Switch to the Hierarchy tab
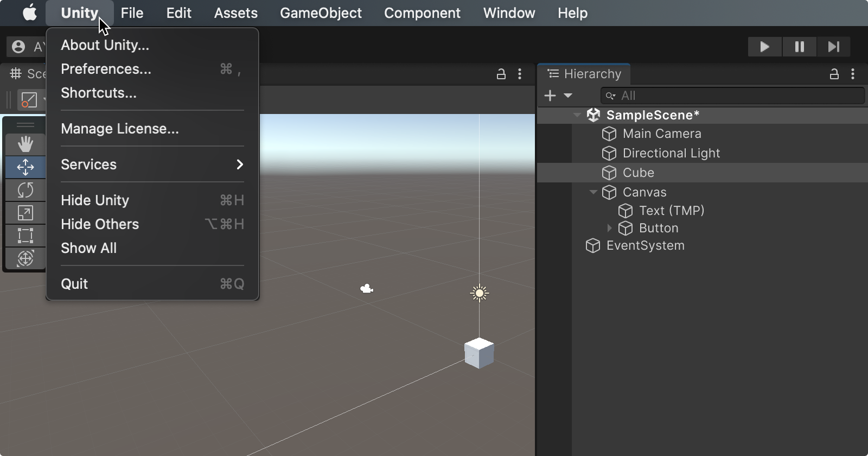This screenshot has height=456, width=868. click(x=584, y=74)
